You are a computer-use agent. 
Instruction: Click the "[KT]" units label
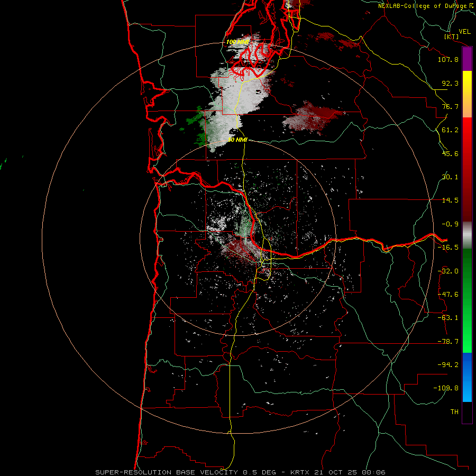(451, 36)
